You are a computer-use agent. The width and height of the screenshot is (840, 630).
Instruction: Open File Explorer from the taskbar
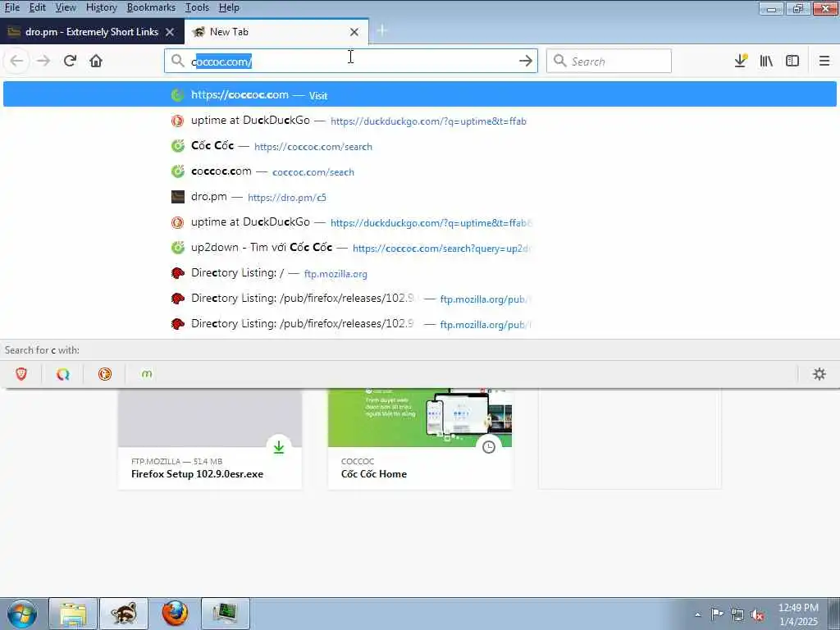(x=73, y=614)
